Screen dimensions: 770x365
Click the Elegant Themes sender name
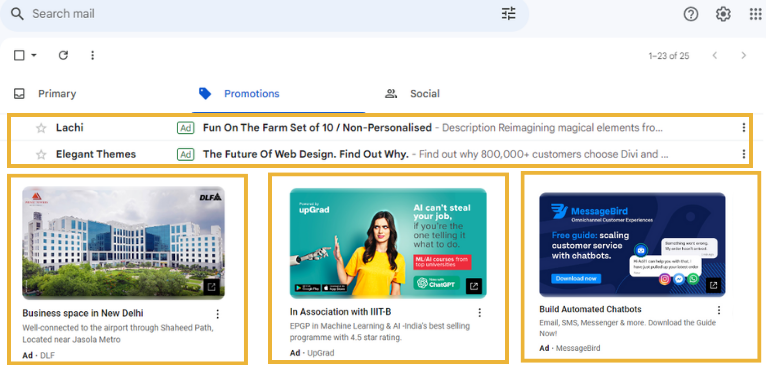coord(96,154)
